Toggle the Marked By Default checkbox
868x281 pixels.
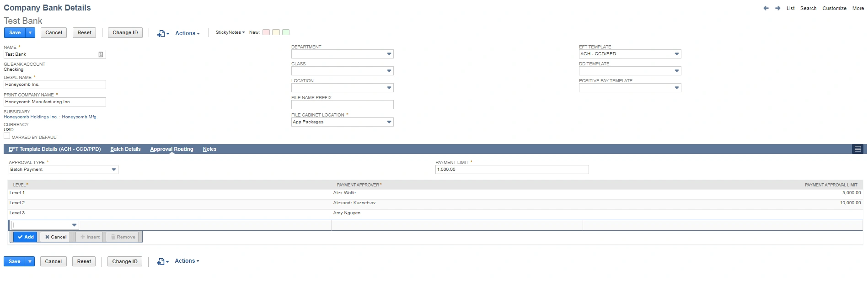pos(7,136)
